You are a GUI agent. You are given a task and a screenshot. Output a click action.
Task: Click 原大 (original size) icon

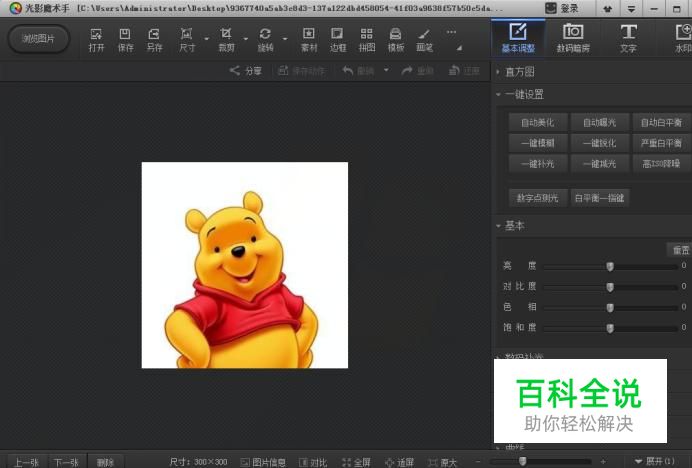[442, 462]
